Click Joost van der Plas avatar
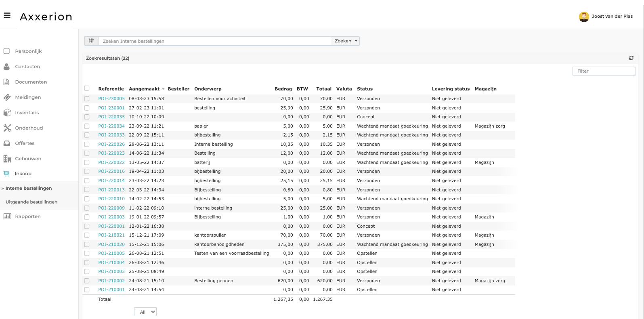The image size is (644, 319). click(584, 17)
